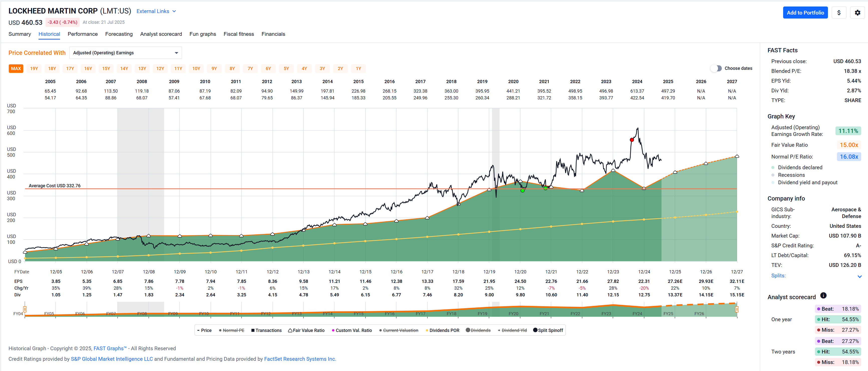This screenshot has height=371, width=868.
Task: Enable the Choose dates switch
Action: [716, 68]
